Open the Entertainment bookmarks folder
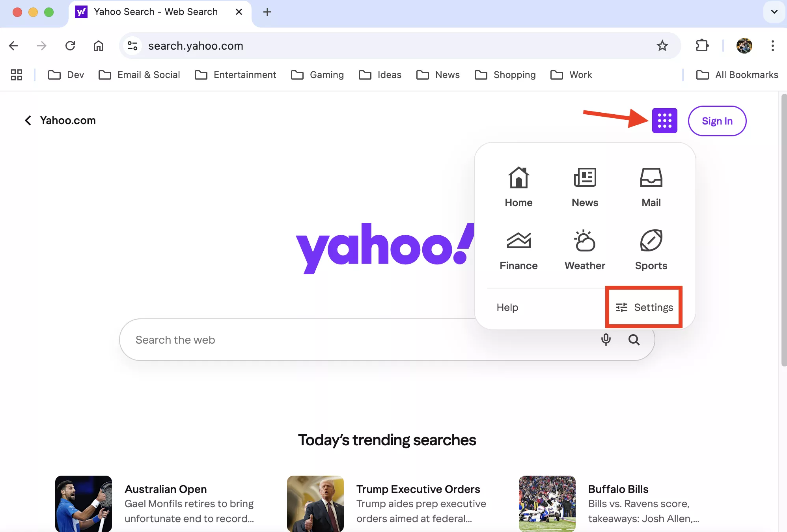 235,75
